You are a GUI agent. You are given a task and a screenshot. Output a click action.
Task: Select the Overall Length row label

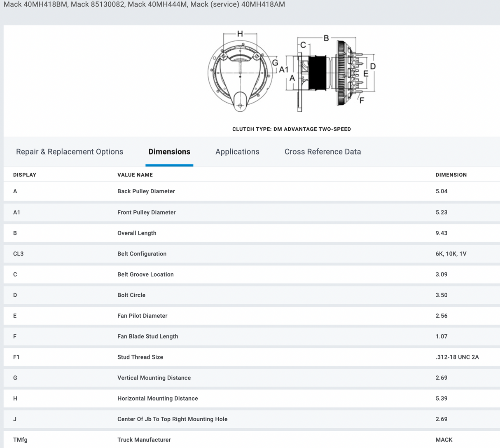pos(137,233)
